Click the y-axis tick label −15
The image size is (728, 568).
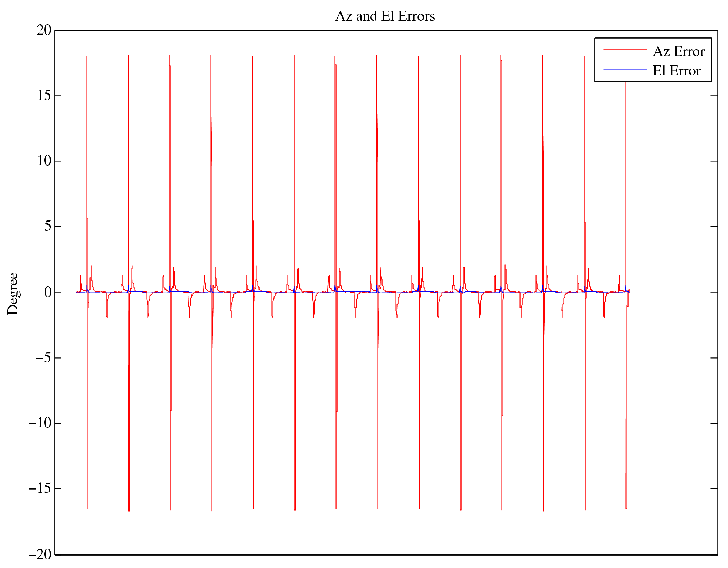point(40,488)
